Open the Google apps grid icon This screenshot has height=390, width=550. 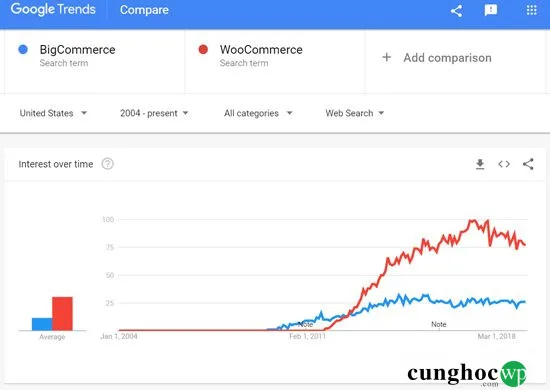click(531, 10)
